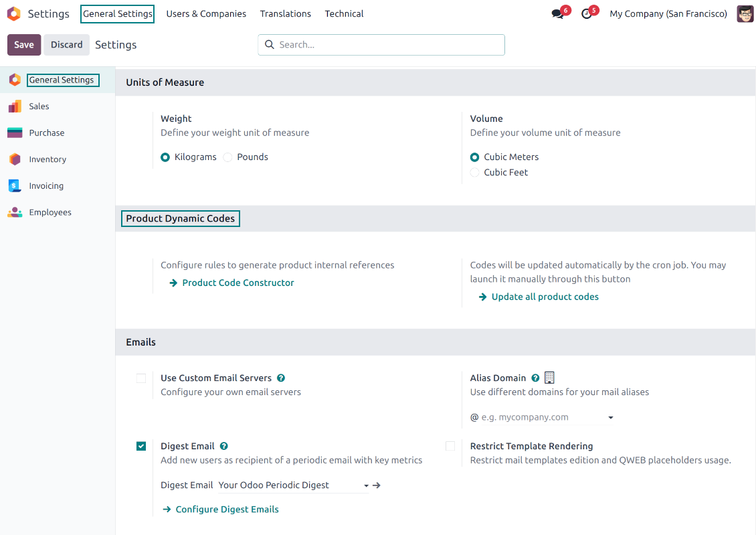The width and height of the screenshot is (756, 535).
Task: Open Inventory settings in sidebar
Action: (47, 159)
